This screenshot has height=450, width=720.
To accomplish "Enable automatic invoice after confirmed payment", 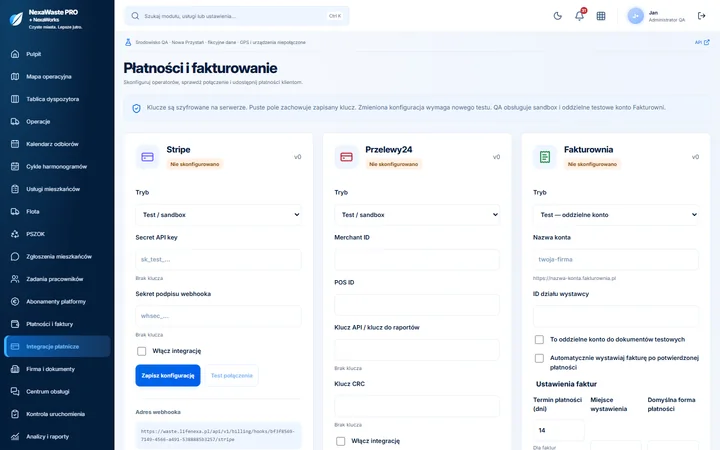I will point(539,358).
